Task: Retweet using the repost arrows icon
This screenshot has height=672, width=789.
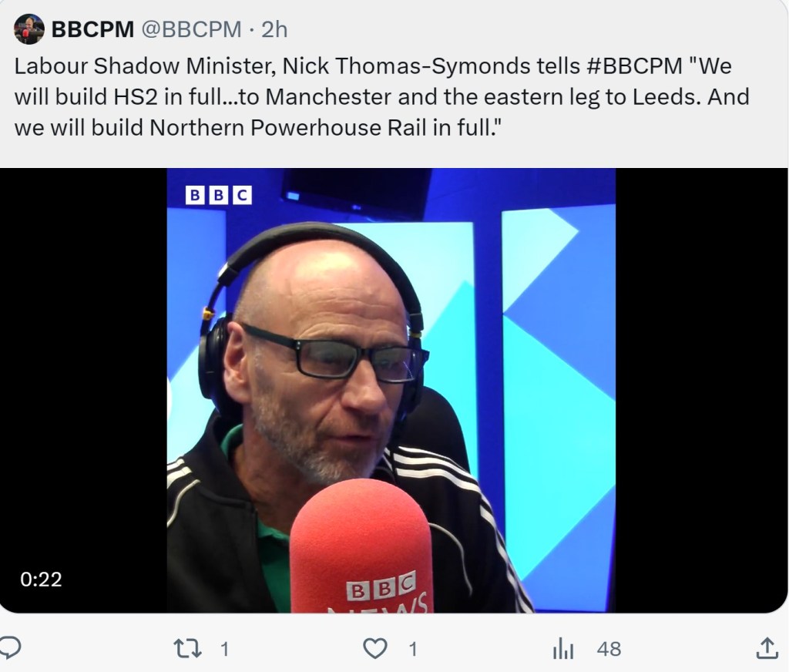Action: pos(187,648)
